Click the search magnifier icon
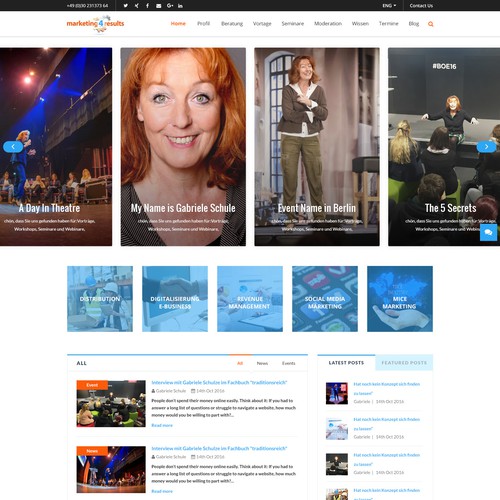Image resolution: width=500 pixels, height=500 pixels. [x=431, y=24]
